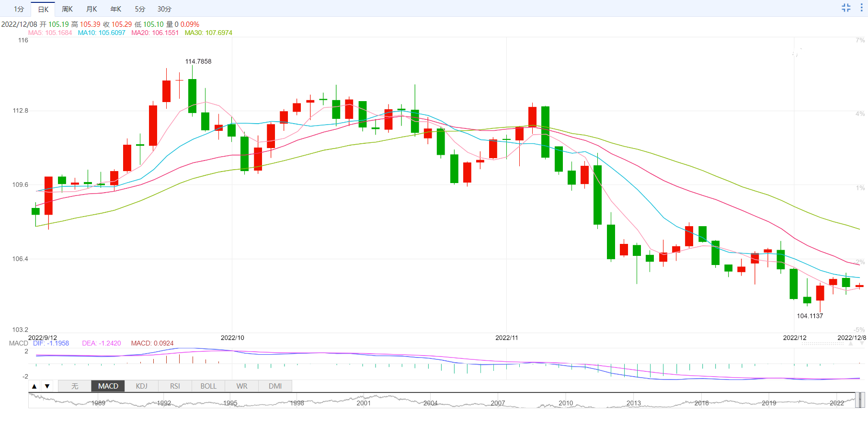Click the black up arrow beside indicator tabs
This screenshot has height=426, width=868.
(x=34, y=386)
